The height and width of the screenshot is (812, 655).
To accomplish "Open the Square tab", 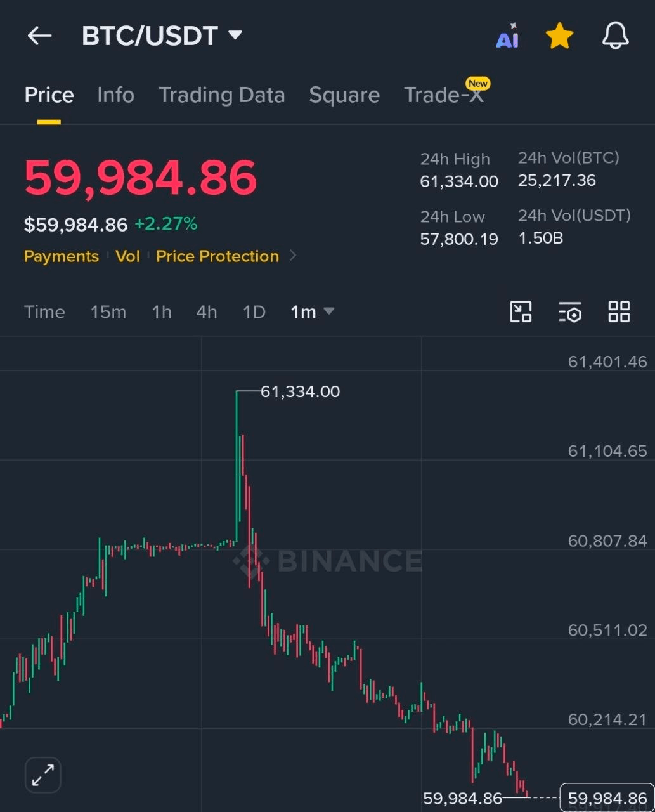I will point(344,95).
